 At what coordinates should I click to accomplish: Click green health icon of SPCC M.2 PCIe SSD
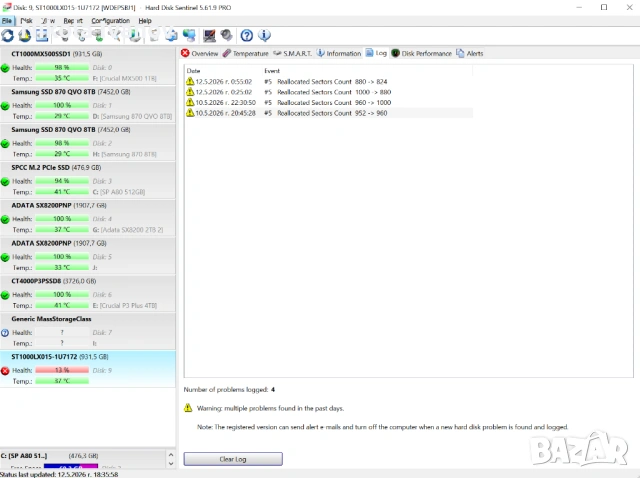[5, 182]
